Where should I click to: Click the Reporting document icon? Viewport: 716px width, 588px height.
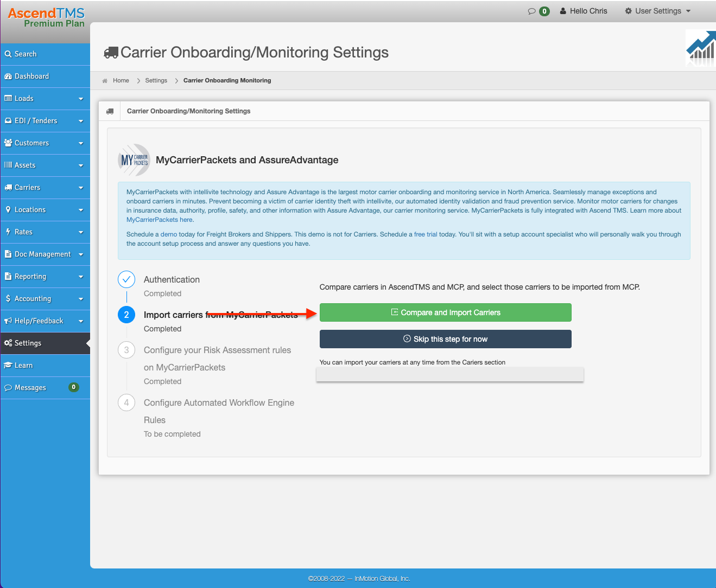(8, 277)
